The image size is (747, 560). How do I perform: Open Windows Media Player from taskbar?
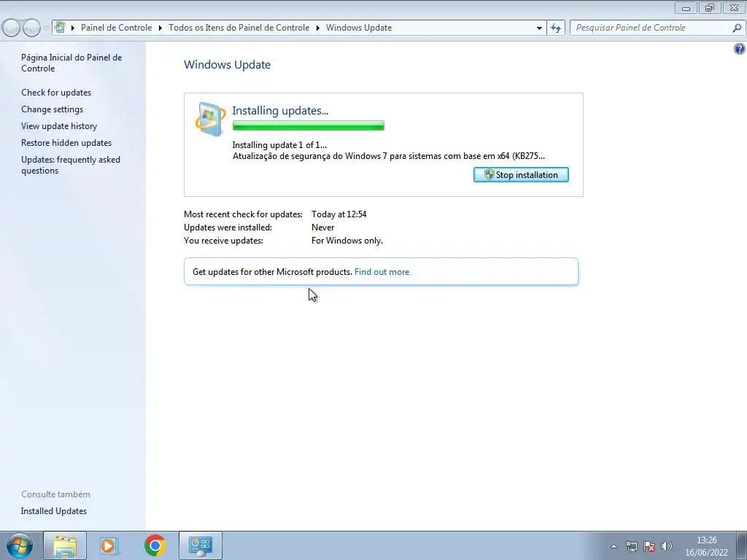pos(109,545)
